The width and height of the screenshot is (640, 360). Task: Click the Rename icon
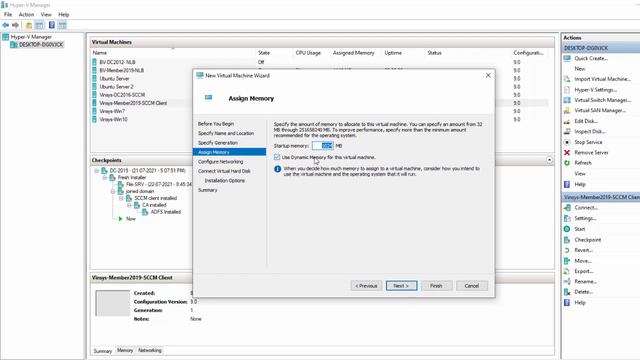tap(567, 282)
